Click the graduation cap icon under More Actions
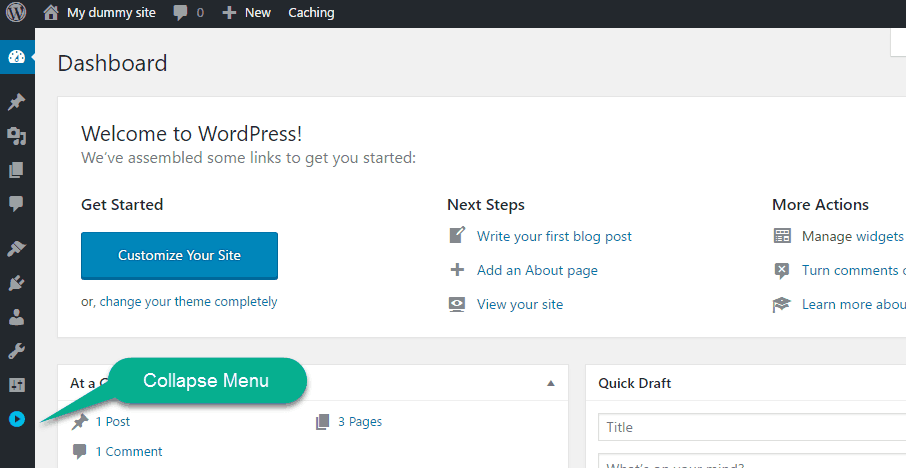Screen dimensions: 906x468 (x=782, y=304)
